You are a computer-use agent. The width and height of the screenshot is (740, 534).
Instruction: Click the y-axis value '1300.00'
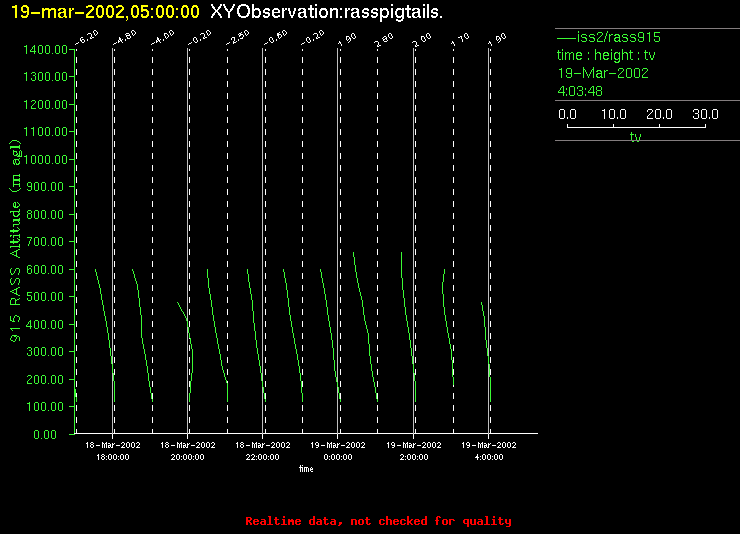coord(45,76)
